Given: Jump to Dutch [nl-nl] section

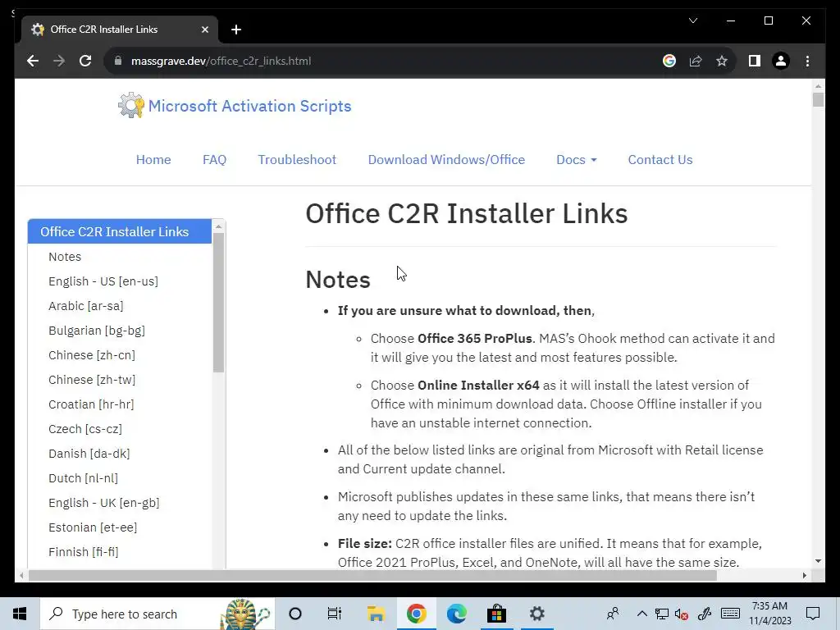Looking at the screenshot, I should tap(83, 478).
